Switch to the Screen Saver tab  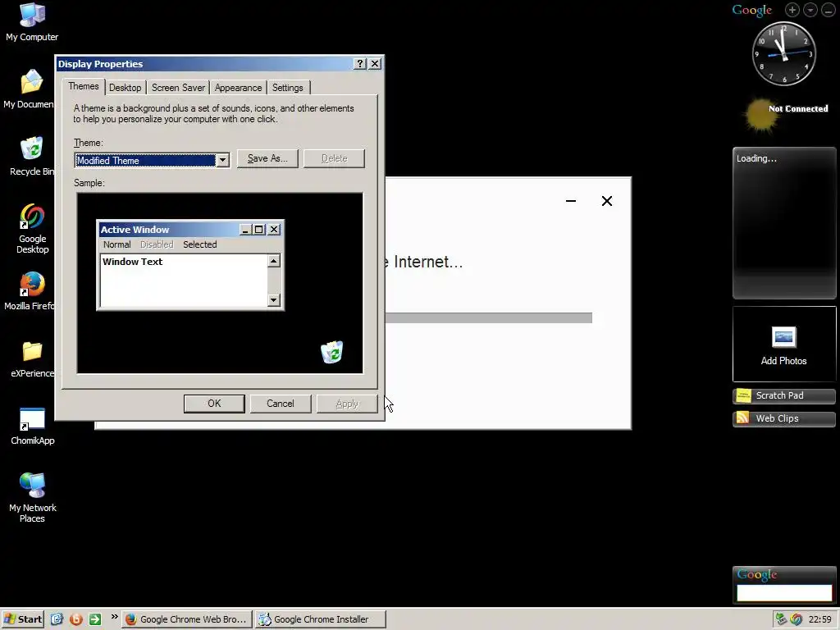[178, 88]
